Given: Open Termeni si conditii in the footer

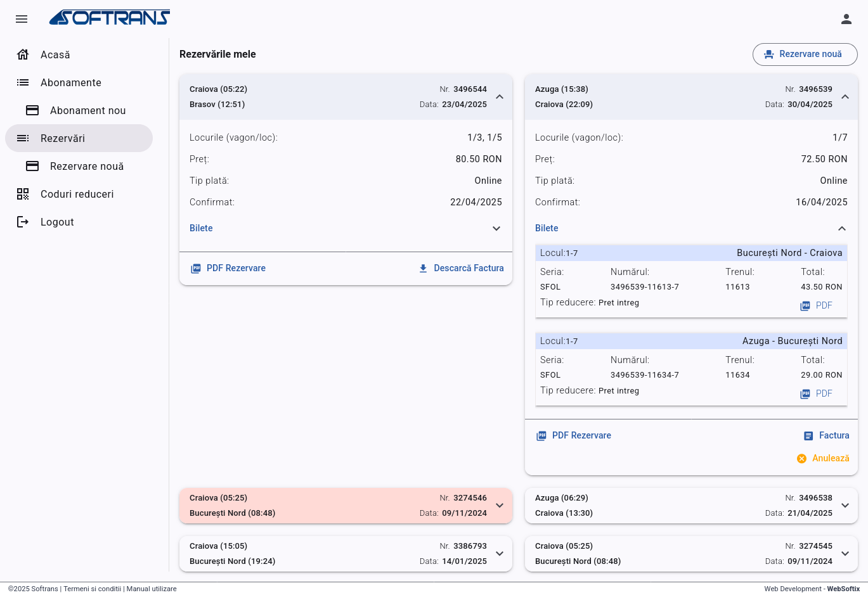Looking at the screenshot, I should [93, 589].
